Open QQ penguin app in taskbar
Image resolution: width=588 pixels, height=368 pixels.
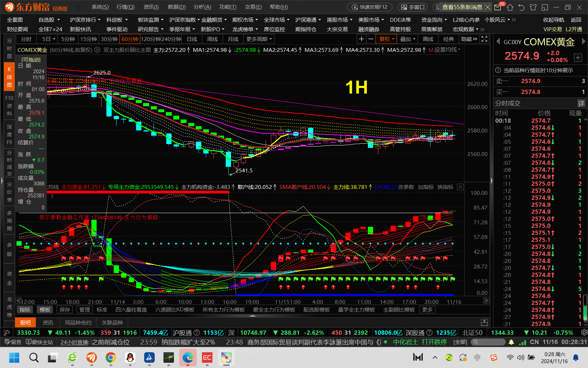(x=130, y=357)
